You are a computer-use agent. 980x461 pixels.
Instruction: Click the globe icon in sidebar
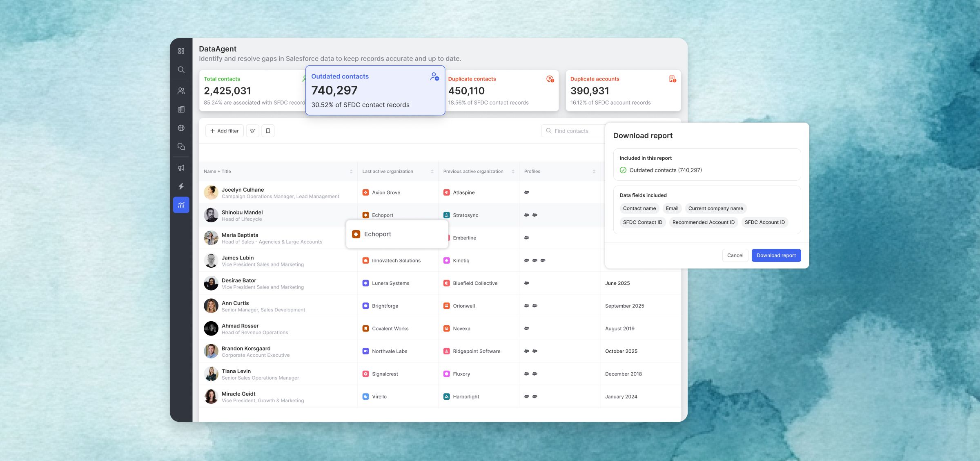pos(181,128)
